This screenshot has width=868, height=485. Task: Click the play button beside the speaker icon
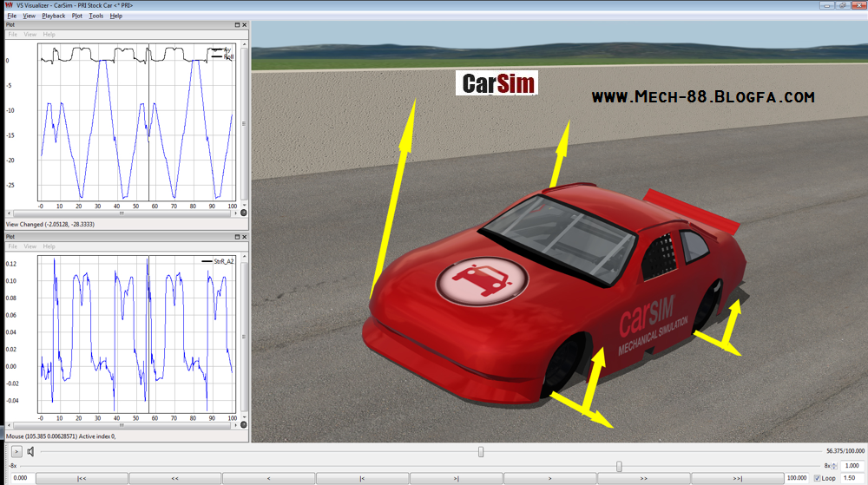click(16, 452)
